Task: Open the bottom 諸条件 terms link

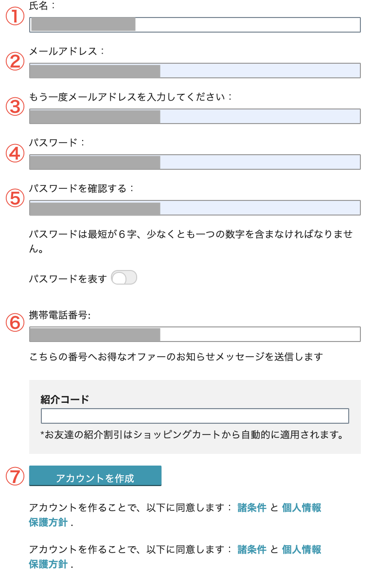Action: [251, 550]
